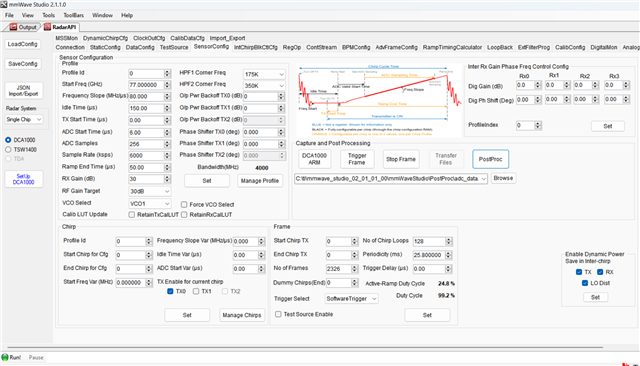This screenshot has width=640, height=366.
Task: Open the HPF1 Corner Freq dropdown
Action: [x=264, y=74]
